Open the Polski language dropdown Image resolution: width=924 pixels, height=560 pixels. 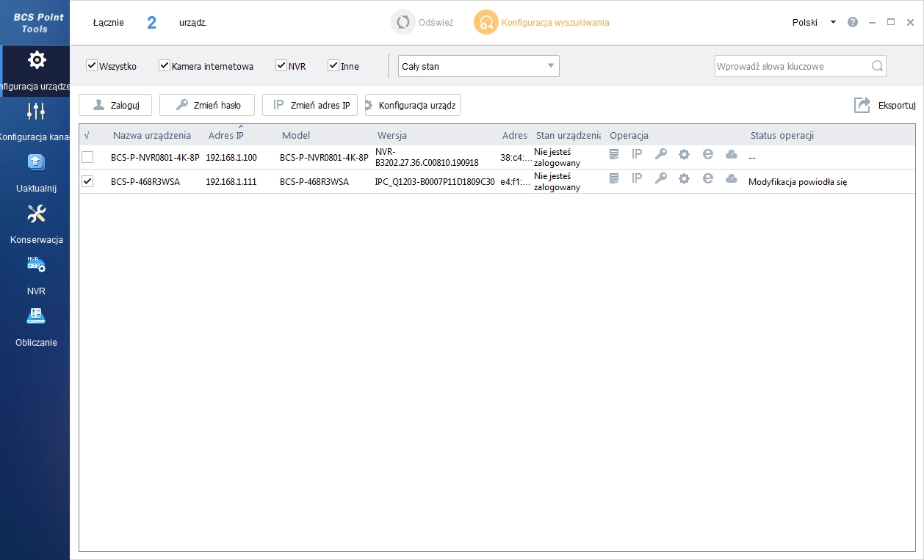814,22
